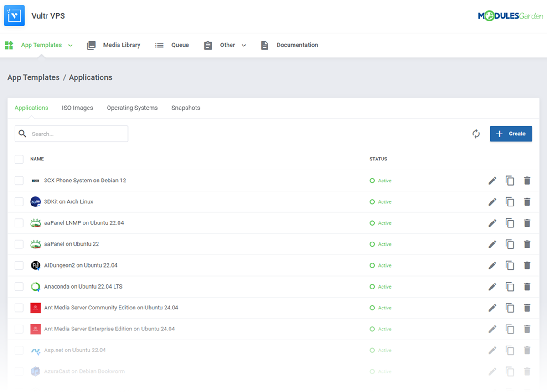Delete Anaconda on Ubuntu 22.04 LTS
The image size is (547, 392).
coord(527,286)
